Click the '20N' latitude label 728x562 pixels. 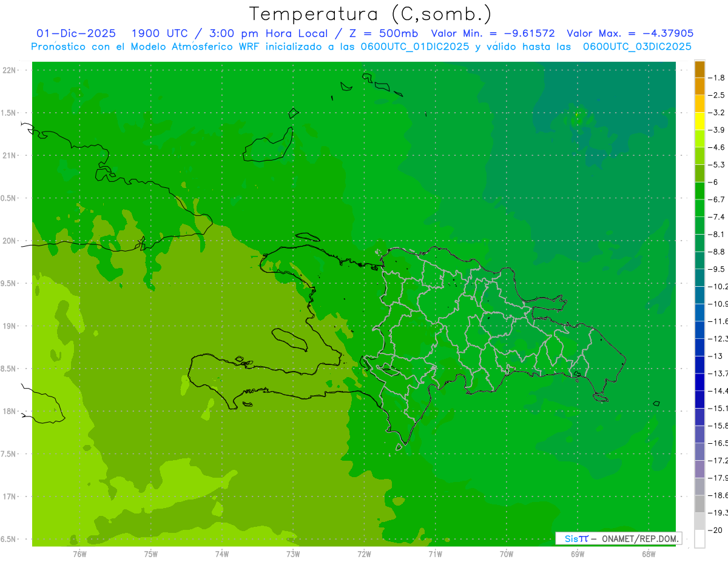point(9,241)
